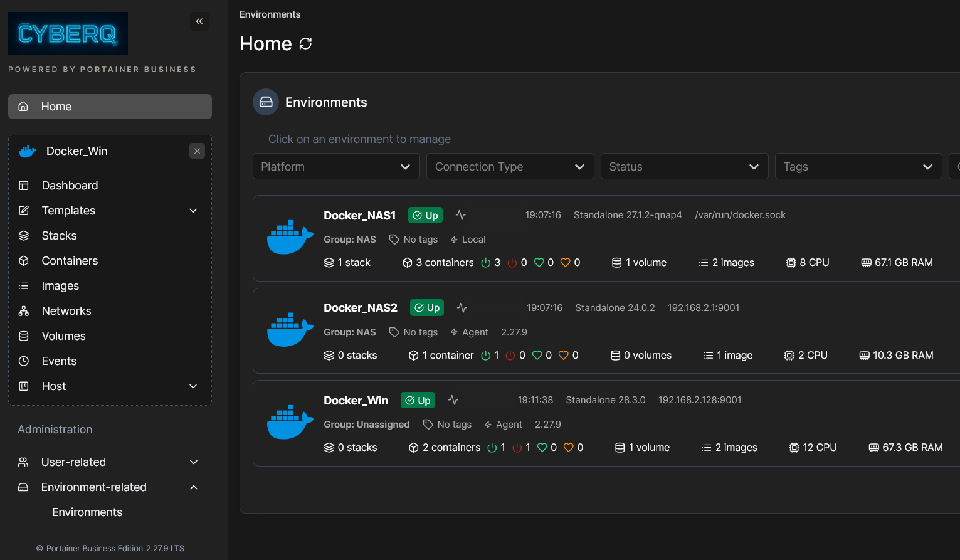This screenshot has height=560, width=960.
Task: Click the green healthy heart icon on Docker_NAS2
Action: (x=537, y=356)
